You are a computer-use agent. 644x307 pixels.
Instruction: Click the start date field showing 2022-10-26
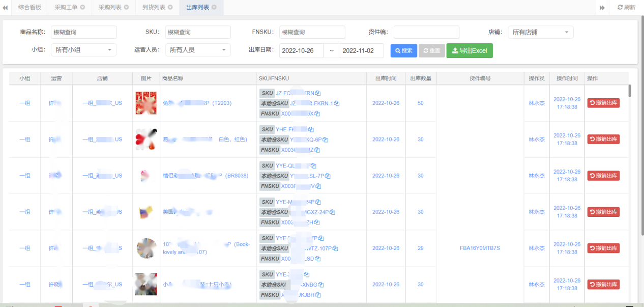coord(301,50)
